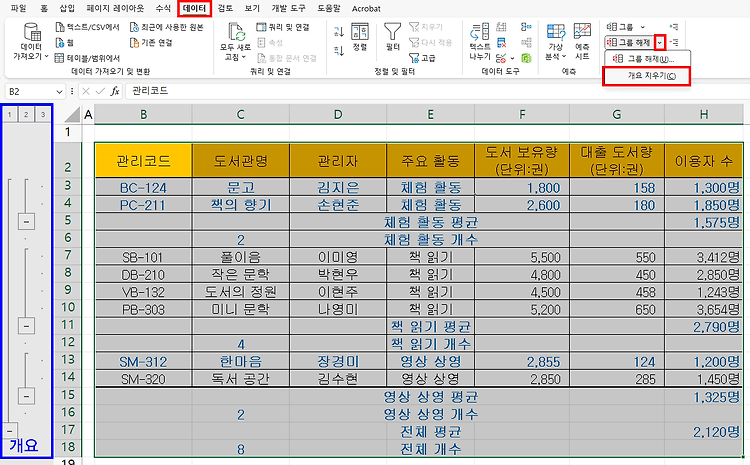Image resolution: width=750 pixels, height=465 pixels.
Task: Click the Name Box showing B2
Action: [30, 91]
